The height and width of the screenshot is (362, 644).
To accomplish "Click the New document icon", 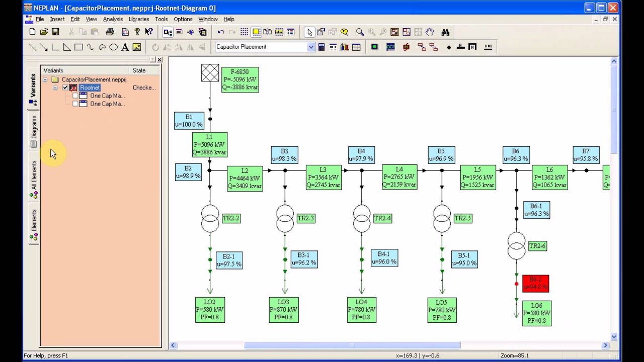I will (32, 32).
